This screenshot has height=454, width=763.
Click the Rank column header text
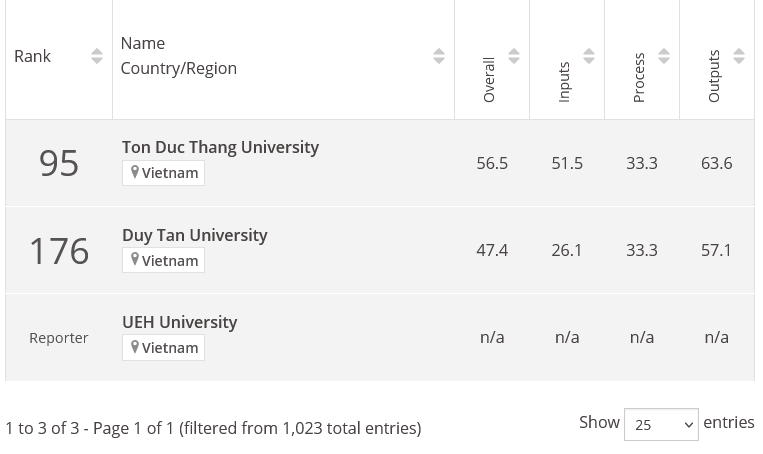click(x=32, y=56)
